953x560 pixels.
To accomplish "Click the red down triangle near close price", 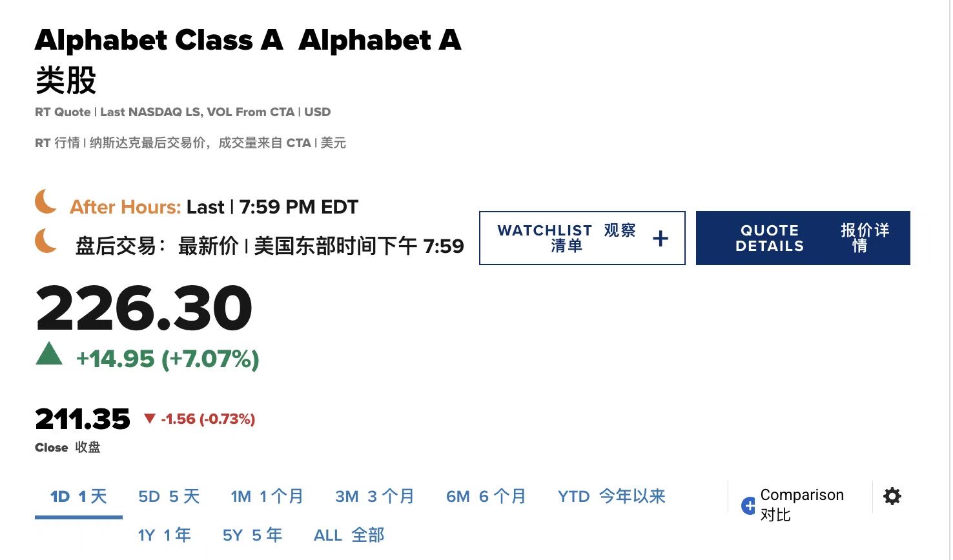I will tap(149, 419).
